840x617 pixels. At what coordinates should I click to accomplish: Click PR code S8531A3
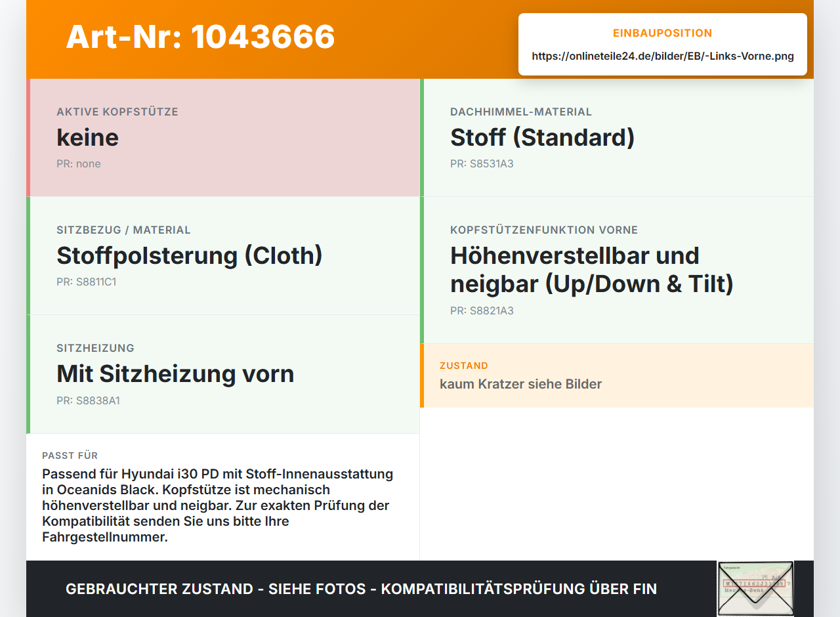coord(482,163)
